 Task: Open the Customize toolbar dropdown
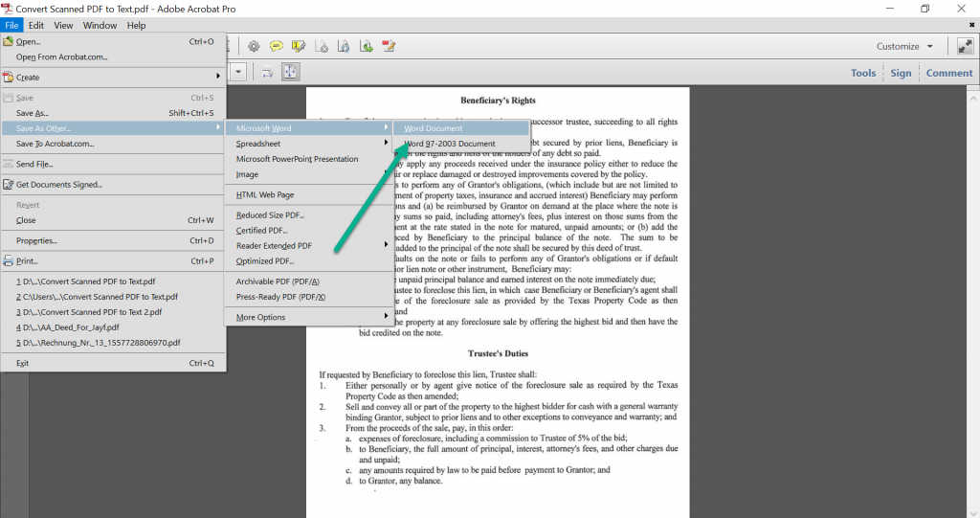904,46
